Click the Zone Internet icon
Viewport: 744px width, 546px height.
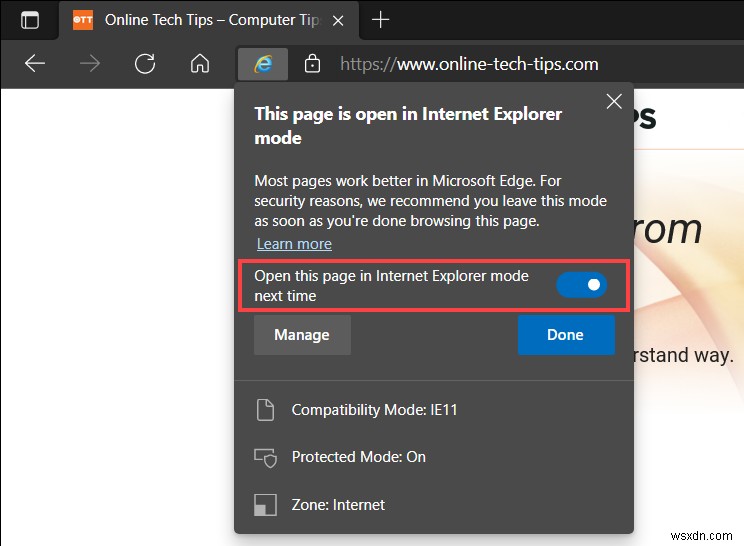[x=265, y=505]
